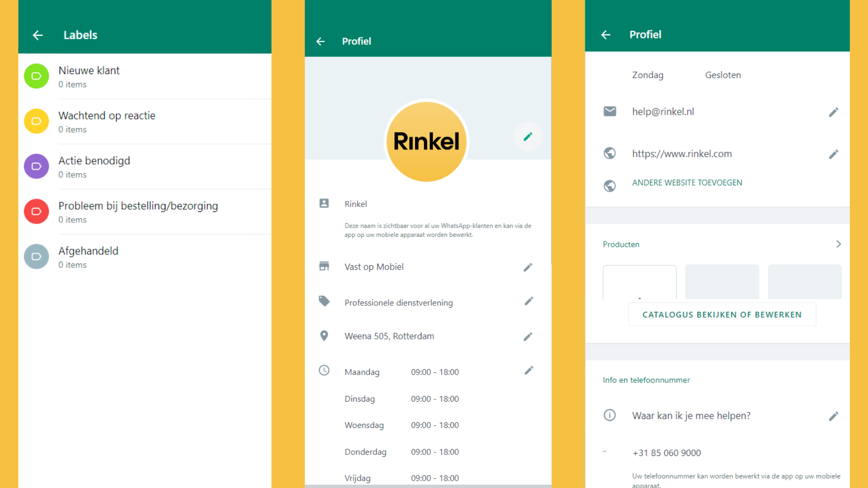Edit the Weena 505, Rotterdam address
Viewport: 868px width, 488px height.
[x=528, y=337]
